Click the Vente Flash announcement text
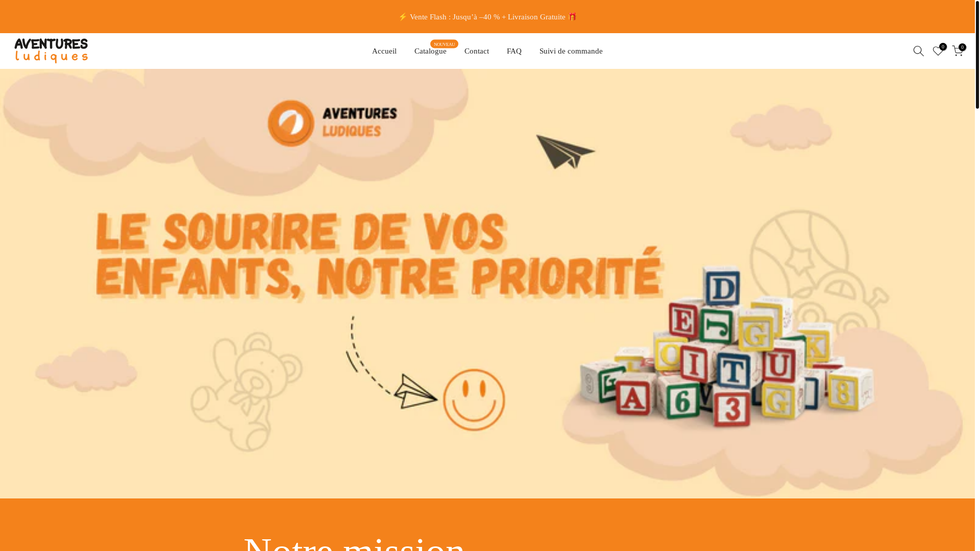The height and width of the screenshot is (551, 980). coord(487,17)
